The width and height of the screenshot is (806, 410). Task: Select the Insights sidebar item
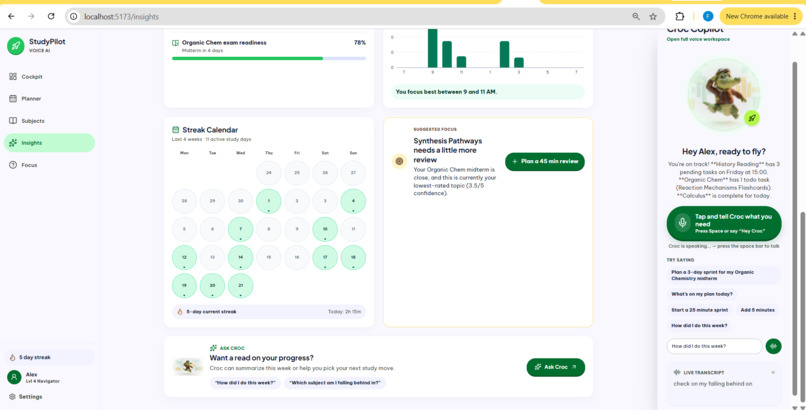click(49, 143)
